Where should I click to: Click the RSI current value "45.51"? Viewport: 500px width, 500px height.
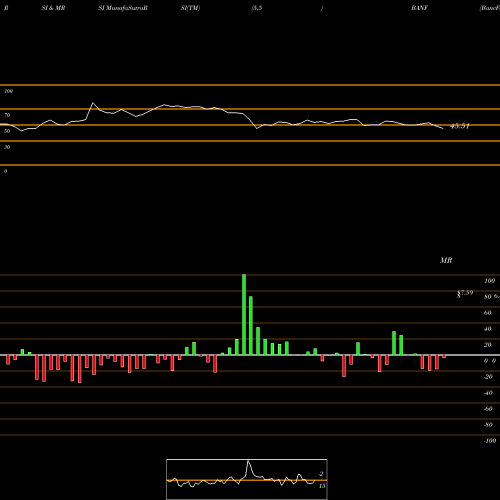tap(460, 126)
